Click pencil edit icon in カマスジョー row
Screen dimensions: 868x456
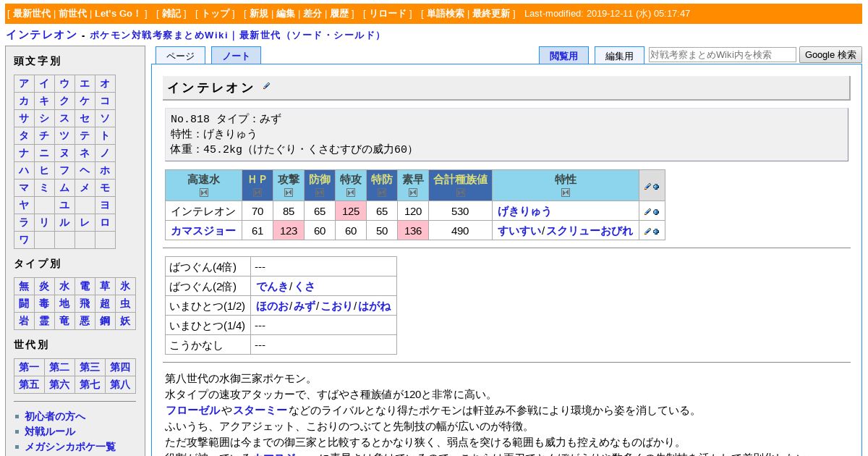(648, 232)
